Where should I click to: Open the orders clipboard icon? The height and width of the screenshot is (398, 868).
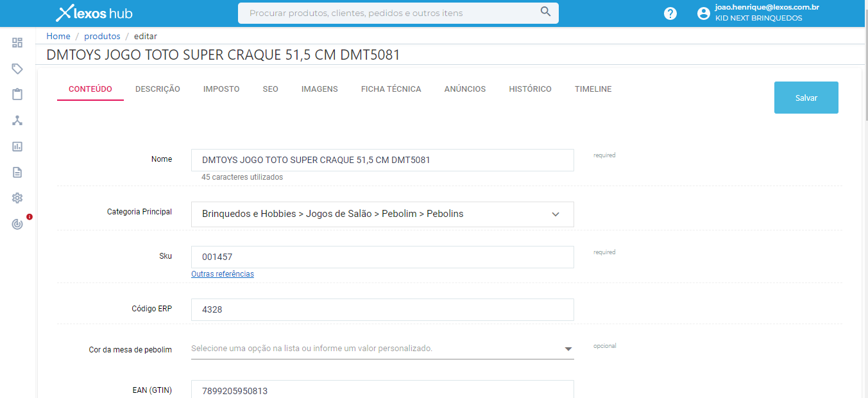pos(17,94)
